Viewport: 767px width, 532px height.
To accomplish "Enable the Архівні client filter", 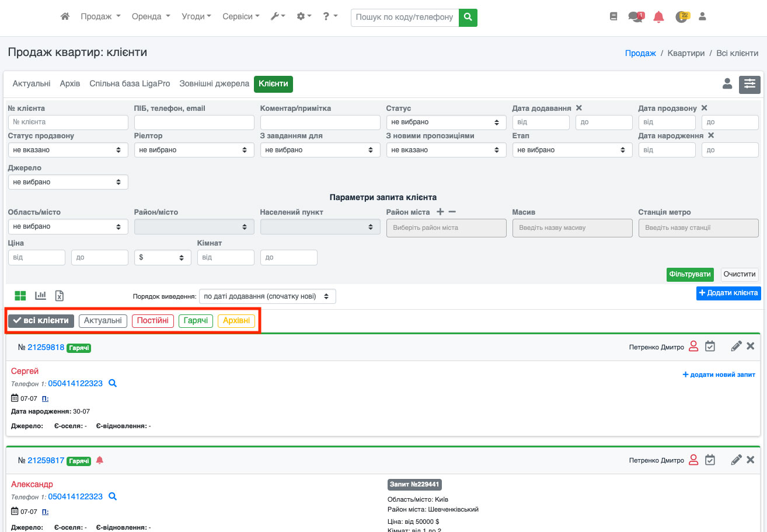I will point(236,321).
